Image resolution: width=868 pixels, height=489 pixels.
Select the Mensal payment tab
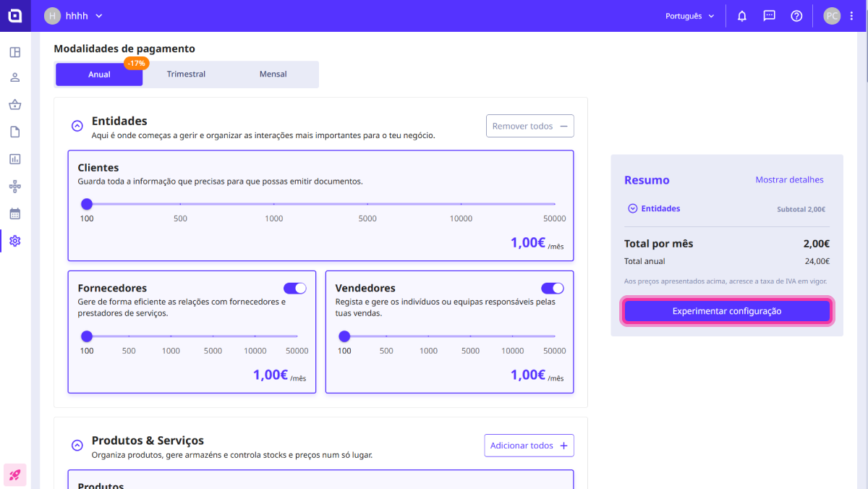(273, 74)
